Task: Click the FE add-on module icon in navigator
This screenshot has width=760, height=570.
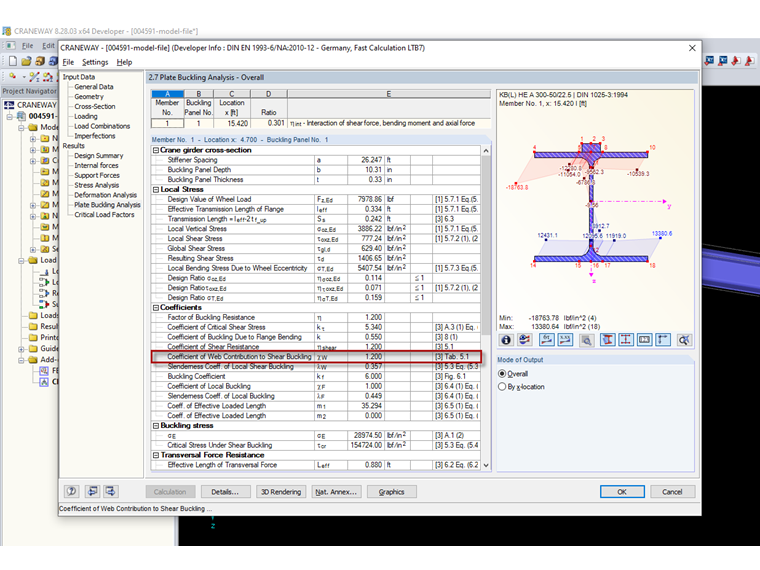Action: point(44,371)
